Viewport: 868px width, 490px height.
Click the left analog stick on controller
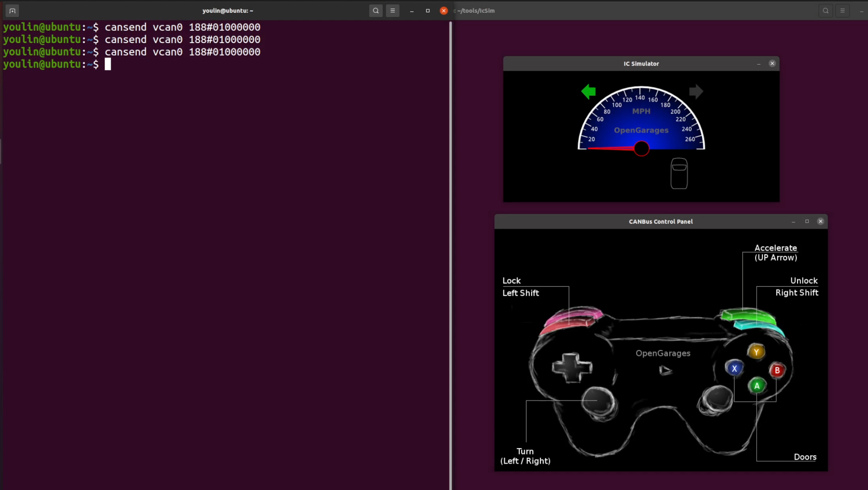(x=599, y=403)
